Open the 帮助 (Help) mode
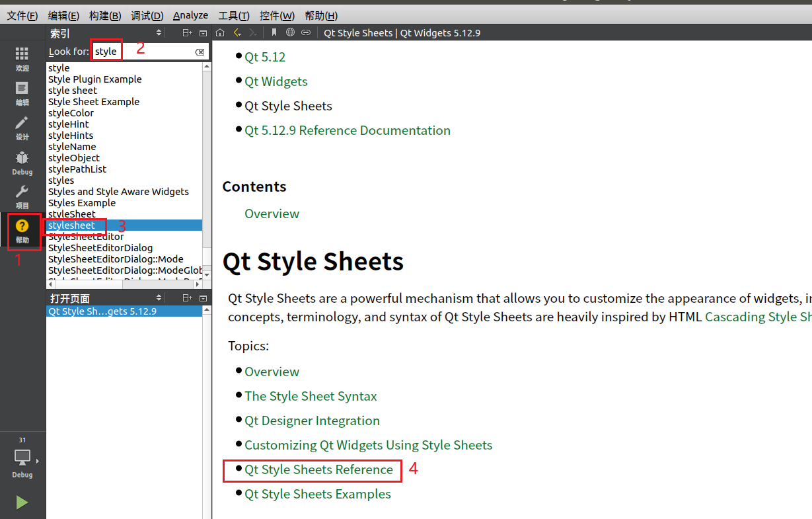The width and height of the screenshot is (812, 519). (x=22, y=231)
